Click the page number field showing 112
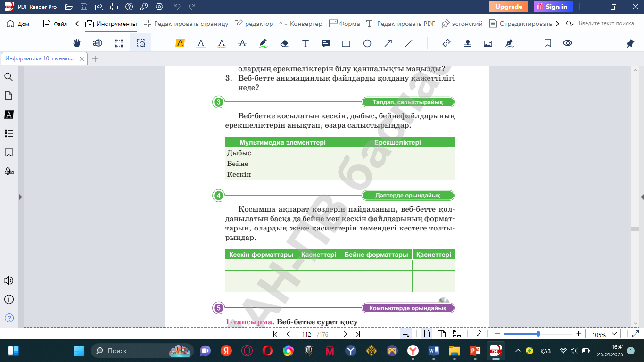Screen dimensions: 644x362 tap(306, 334)
